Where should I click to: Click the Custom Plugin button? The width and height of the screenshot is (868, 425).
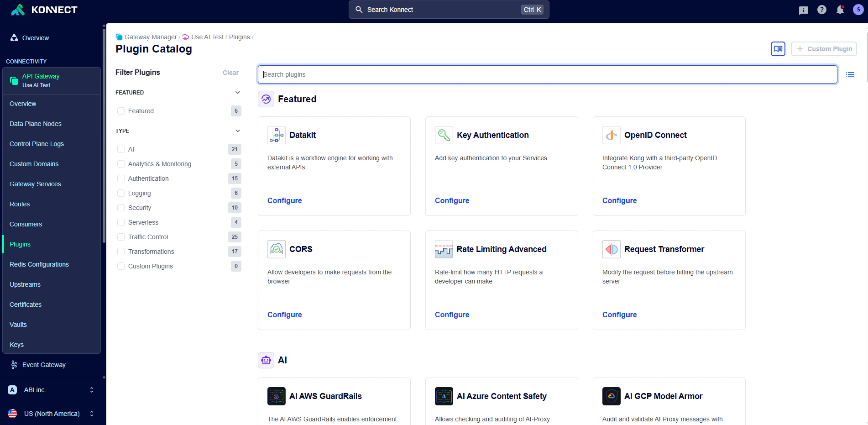(824, 49)
